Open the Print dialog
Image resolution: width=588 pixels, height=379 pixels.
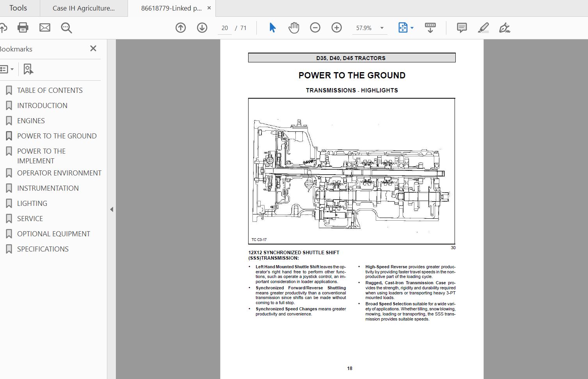click(22, 28)
